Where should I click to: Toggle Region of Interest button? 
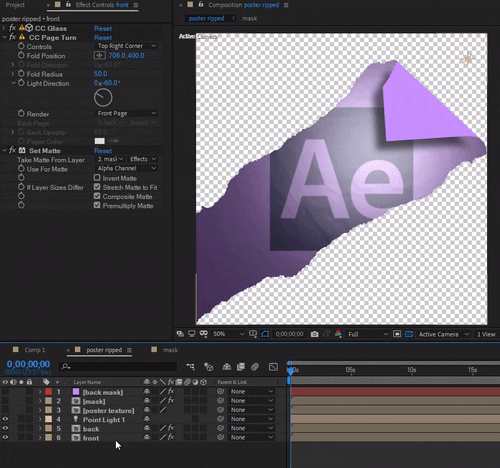(x=397, y=334)
